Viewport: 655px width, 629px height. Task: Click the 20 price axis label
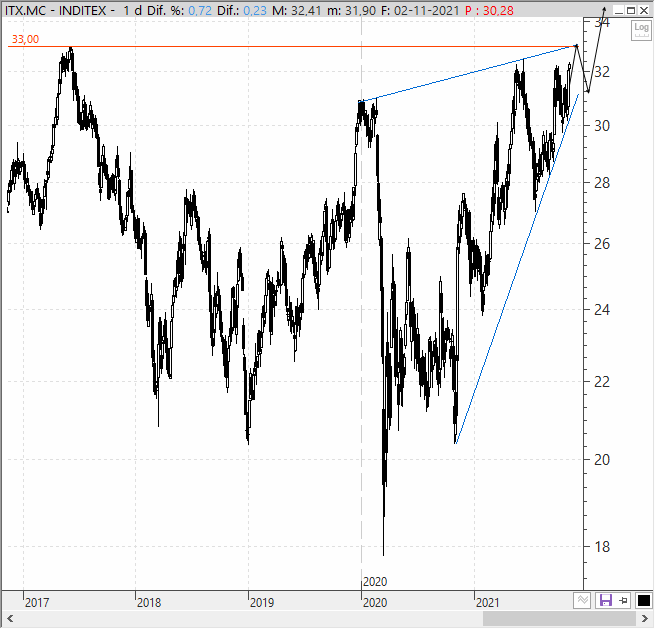coord(602,460)
